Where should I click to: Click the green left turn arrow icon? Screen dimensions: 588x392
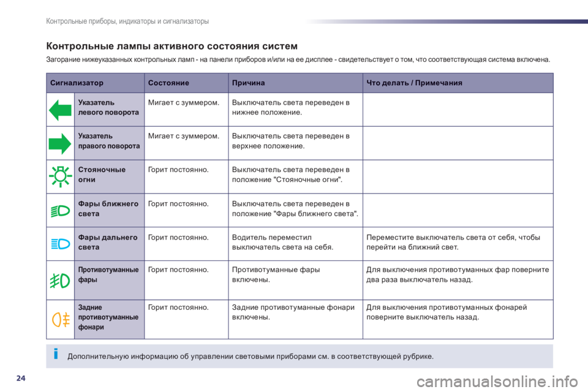(x=61, y=110)
